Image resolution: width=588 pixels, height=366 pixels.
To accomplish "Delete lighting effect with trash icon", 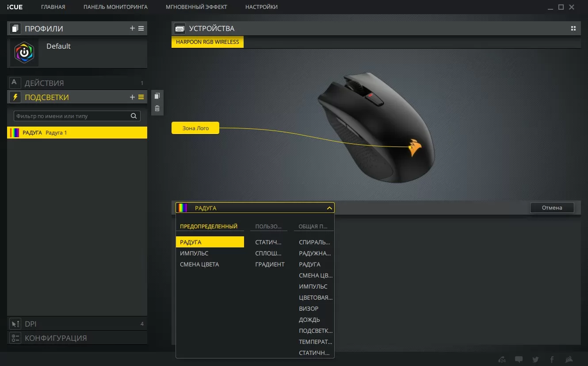I will [x=157, y=108].
